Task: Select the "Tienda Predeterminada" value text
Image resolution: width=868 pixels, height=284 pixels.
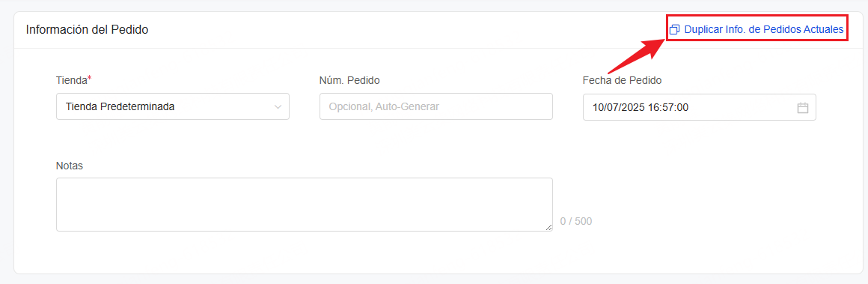Action: tap(120, 107)
